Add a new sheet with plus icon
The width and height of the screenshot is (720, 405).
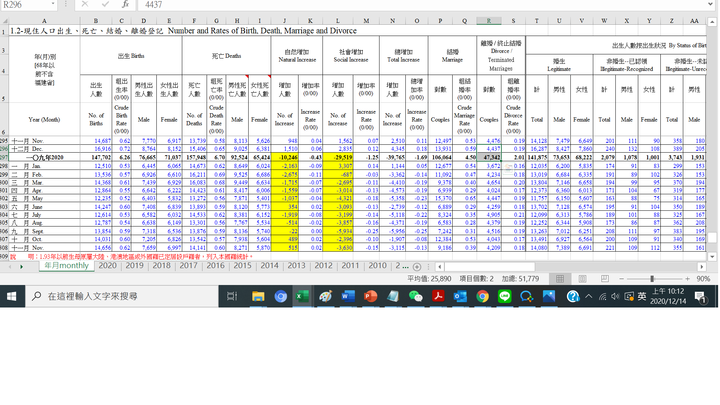pyautogui.click(x=417, y=267)
